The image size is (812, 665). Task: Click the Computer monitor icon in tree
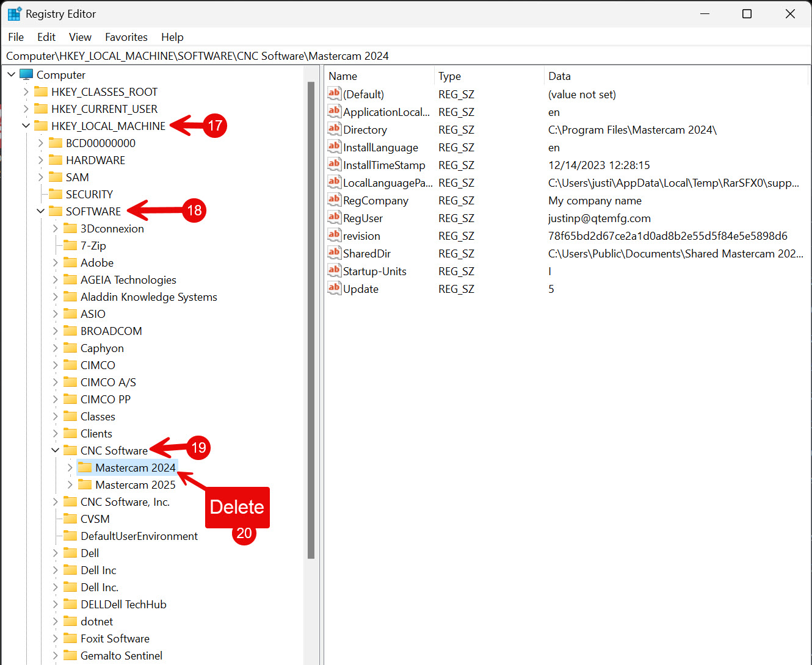click(x=26, y=74)
